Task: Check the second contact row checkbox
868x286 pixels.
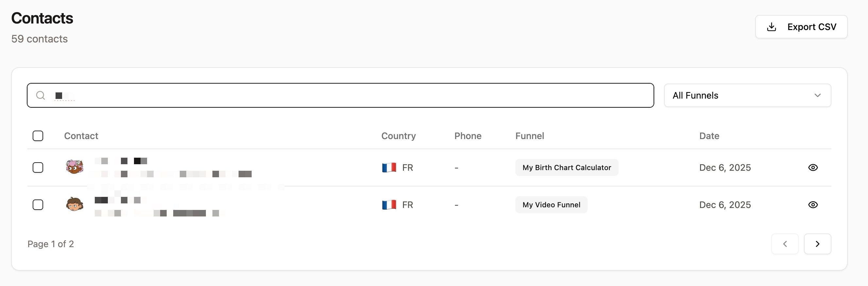Action: [38, 205]
